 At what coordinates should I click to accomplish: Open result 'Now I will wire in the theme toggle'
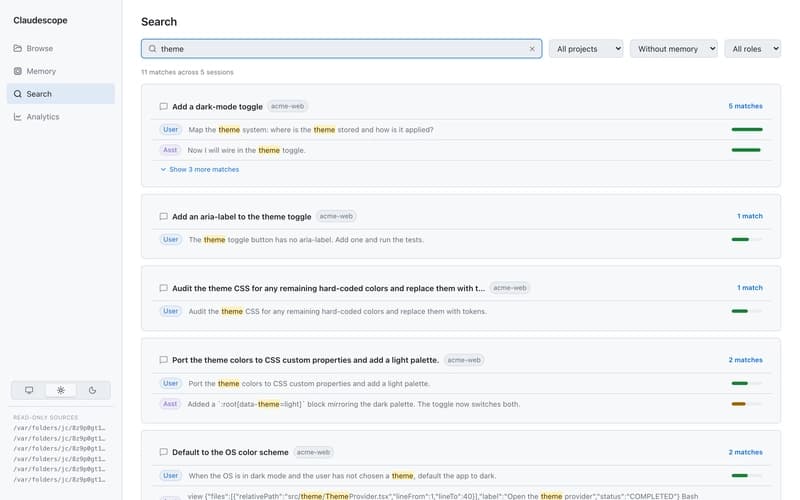(x=461, y=150)
